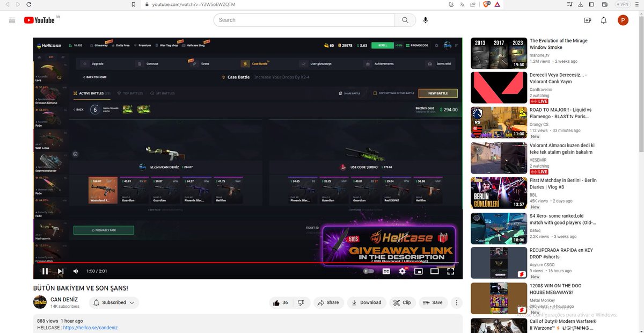Open S4 Xero ranked match video
The height and width of the screenshot is (333, 644).
[x=498, y=228]
